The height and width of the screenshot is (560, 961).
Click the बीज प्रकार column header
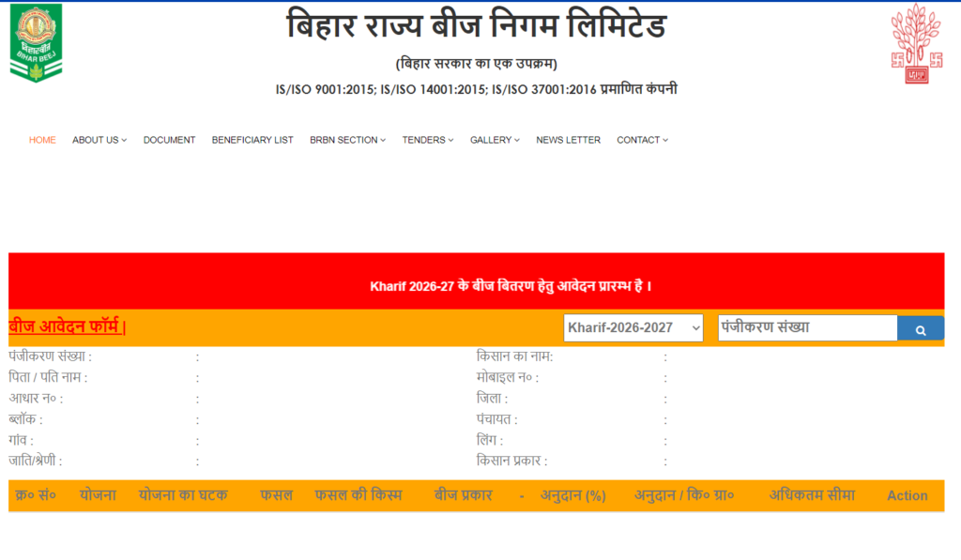click(463, 495)
